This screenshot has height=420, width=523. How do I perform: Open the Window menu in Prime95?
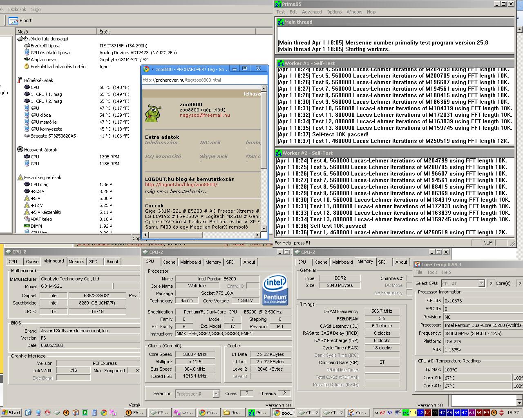click(x=354, y=12)
